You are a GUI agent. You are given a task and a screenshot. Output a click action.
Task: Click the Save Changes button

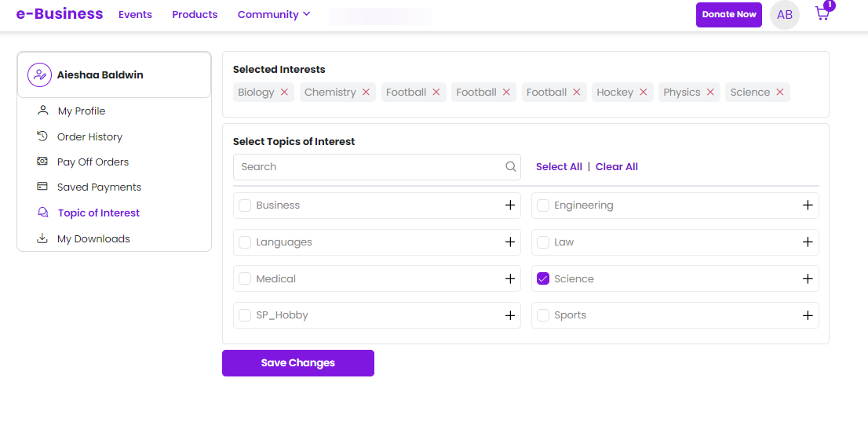(297, 363)
